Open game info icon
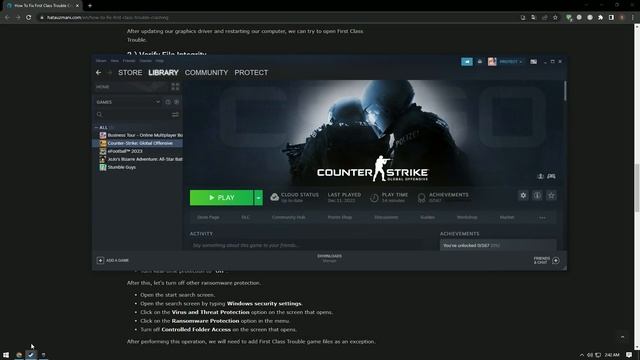 [x=537, y=196]
